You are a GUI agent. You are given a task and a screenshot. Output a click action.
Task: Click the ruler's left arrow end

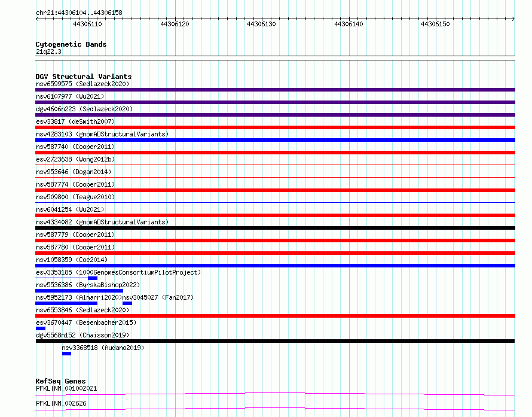[37, 19]
